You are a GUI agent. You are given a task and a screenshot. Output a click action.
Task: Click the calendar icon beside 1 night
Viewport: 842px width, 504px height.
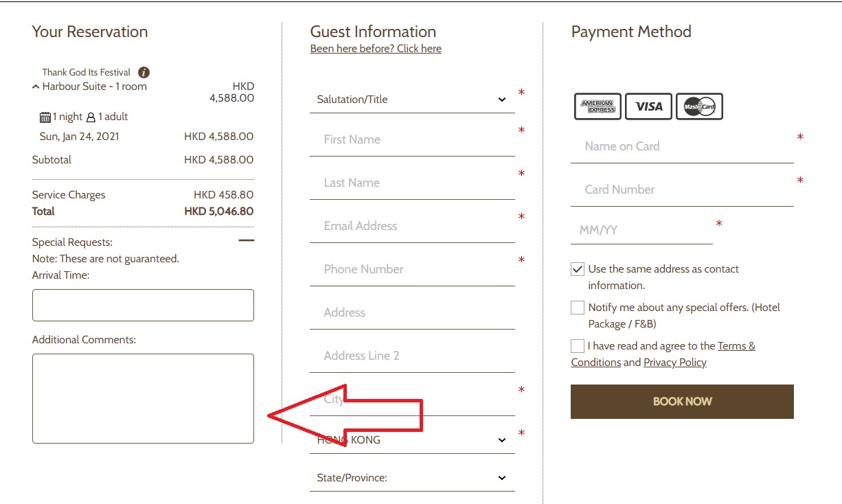[x=45, y=117]
